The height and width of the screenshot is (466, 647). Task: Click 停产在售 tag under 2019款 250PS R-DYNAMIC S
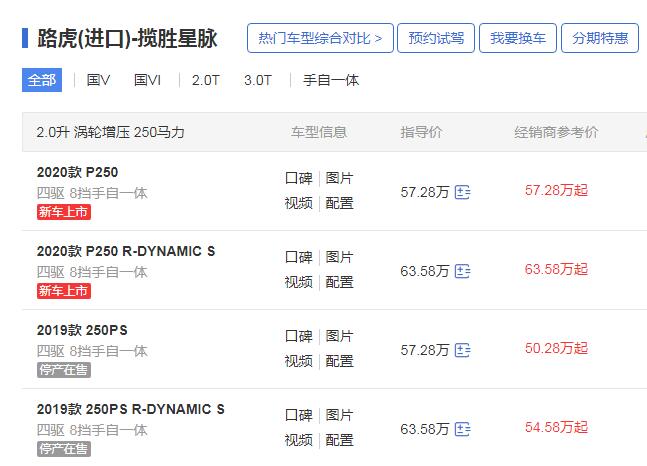64,449
